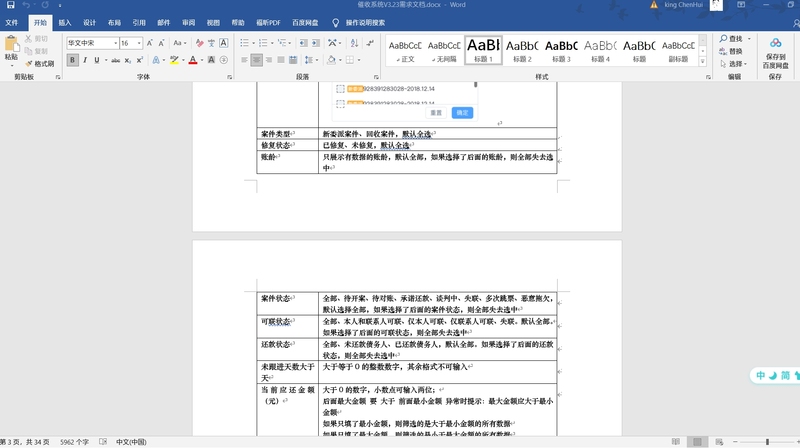Align text to the left

244,60
